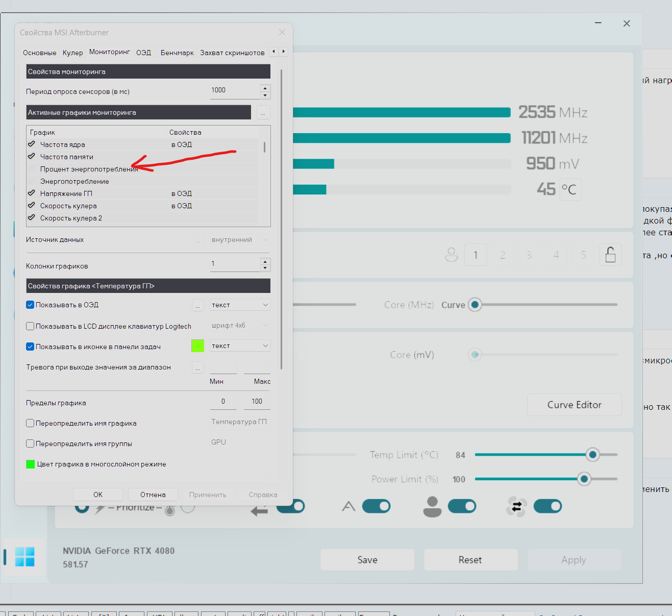
Task: Switch to the Кулер tab
Action: (x=73, y=53)
